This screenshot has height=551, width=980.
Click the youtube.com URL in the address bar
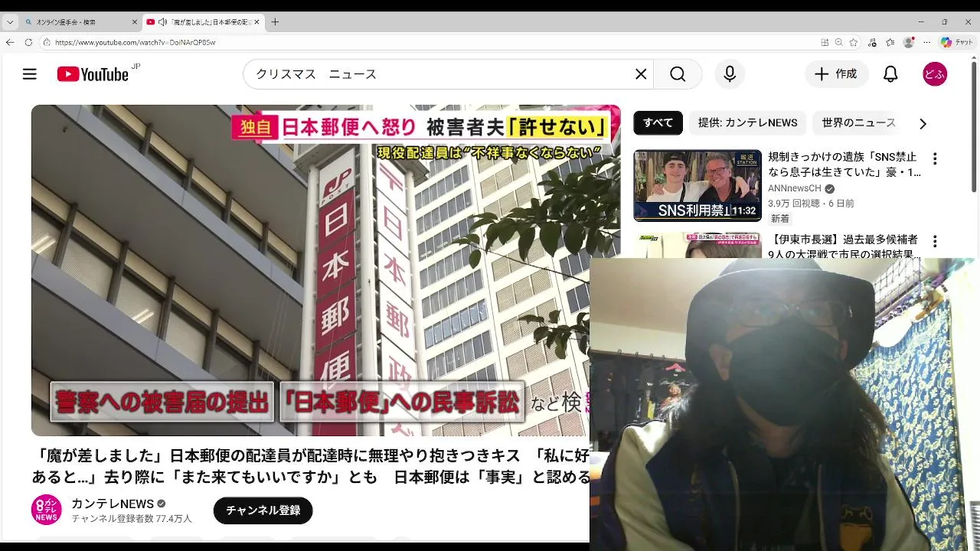point(135,43)
